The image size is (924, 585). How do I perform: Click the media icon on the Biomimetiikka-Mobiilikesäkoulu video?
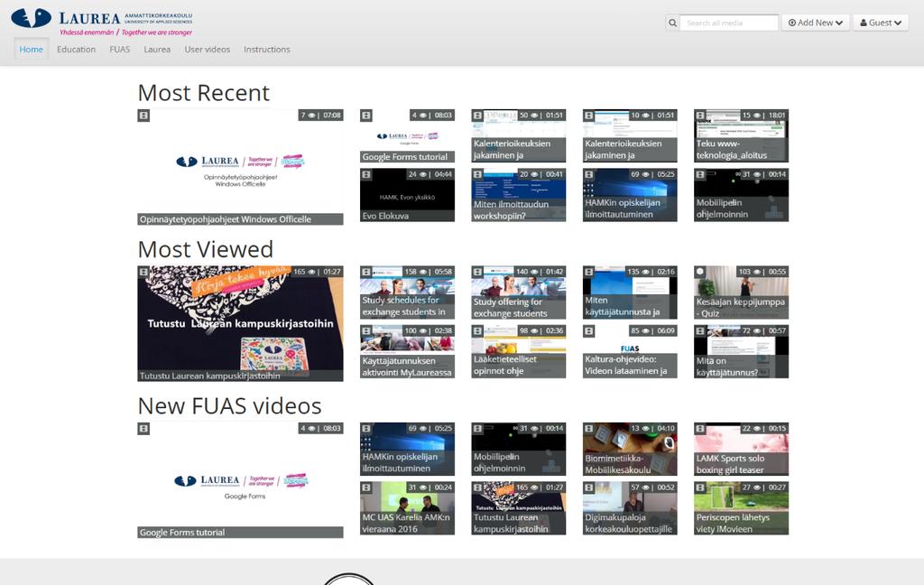coord(588,429)
